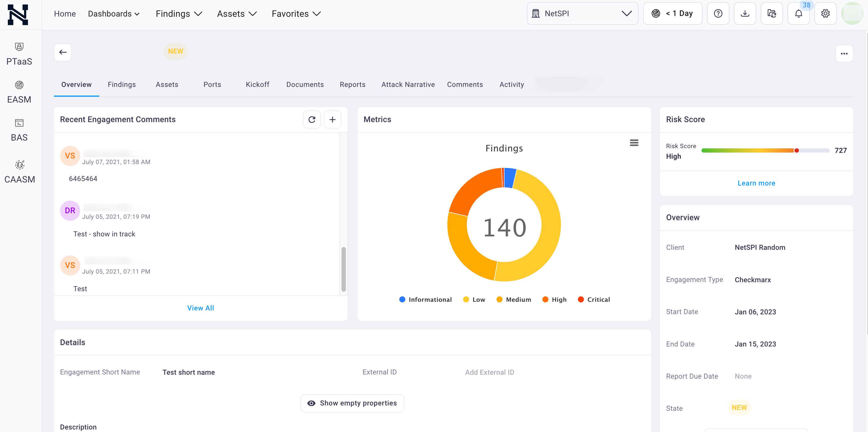Toggle High series in chart legend
Viewport: 868px width, 432px height.
pyautogui.click(x=554, y=300)
